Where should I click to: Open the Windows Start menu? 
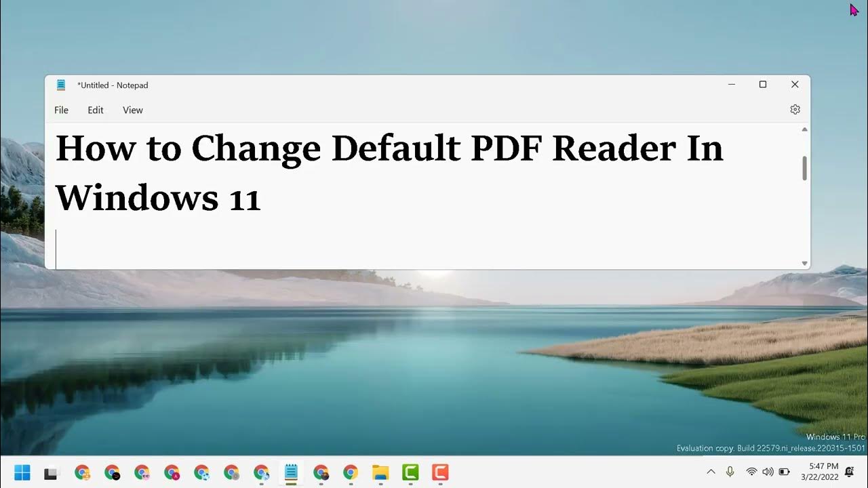tap(22, 472)
